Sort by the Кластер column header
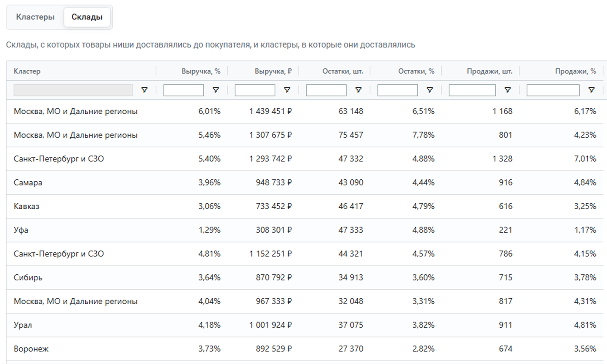 pyautogui.click(x=27, y=71)
